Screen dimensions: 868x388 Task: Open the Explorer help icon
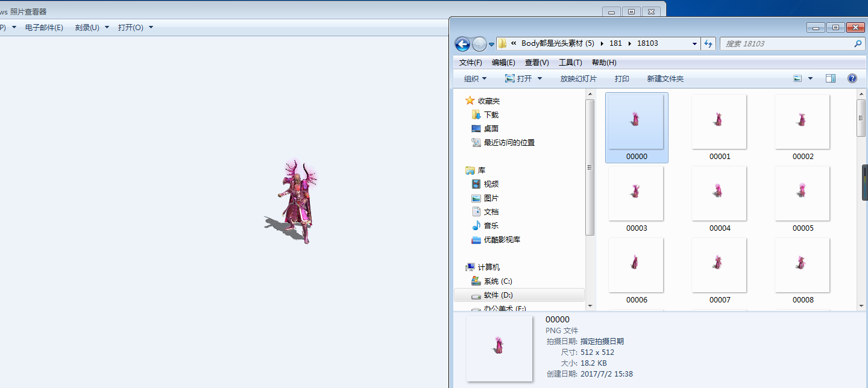852,79
